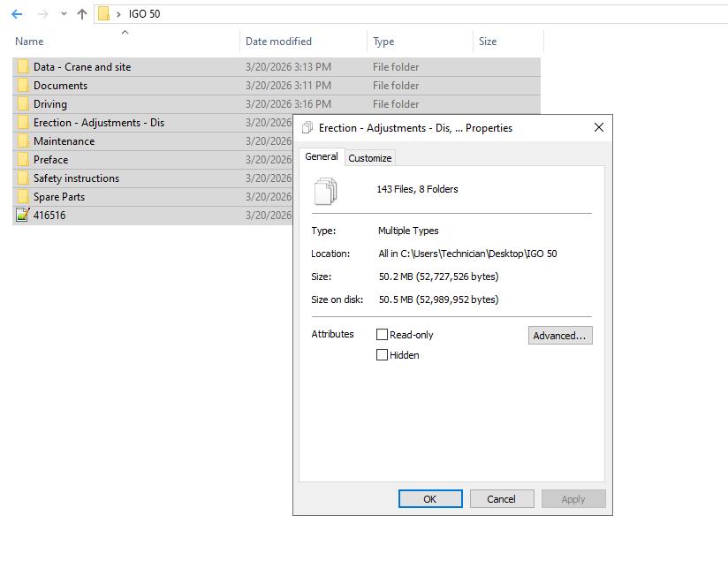Open the Advanced... attributes button

click(x=560, y=336)
